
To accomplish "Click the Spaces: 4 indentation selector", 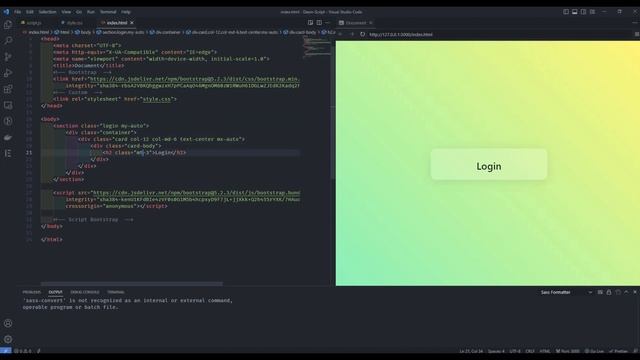I will point(496,351).
